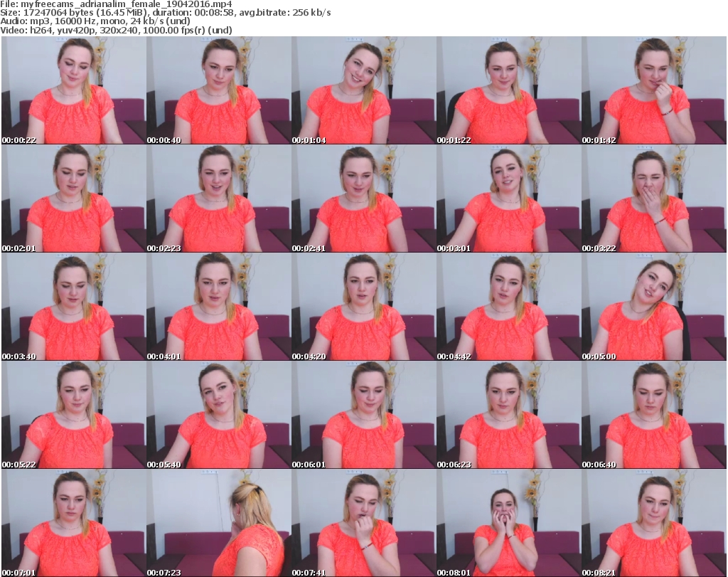
Task: Choose the frame timestamped 00:04:42
Action: (509, 307)
